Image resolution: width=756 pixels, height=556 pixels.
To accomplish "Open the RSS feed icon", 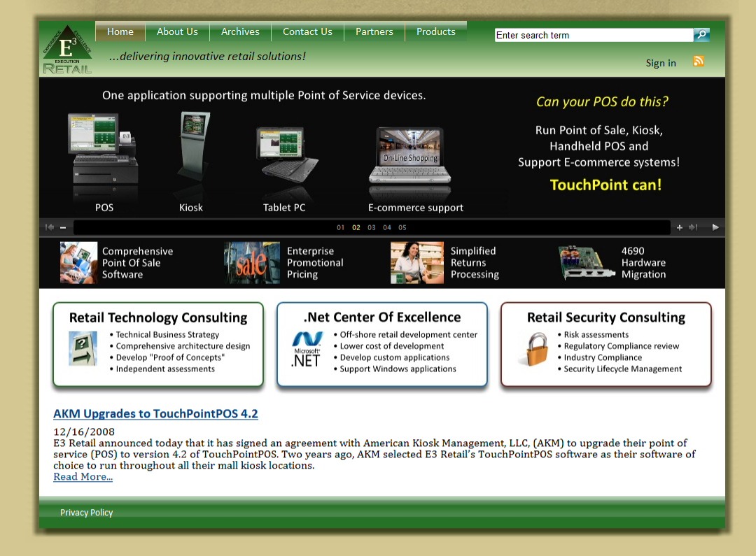I will click(x=698, y=62).
